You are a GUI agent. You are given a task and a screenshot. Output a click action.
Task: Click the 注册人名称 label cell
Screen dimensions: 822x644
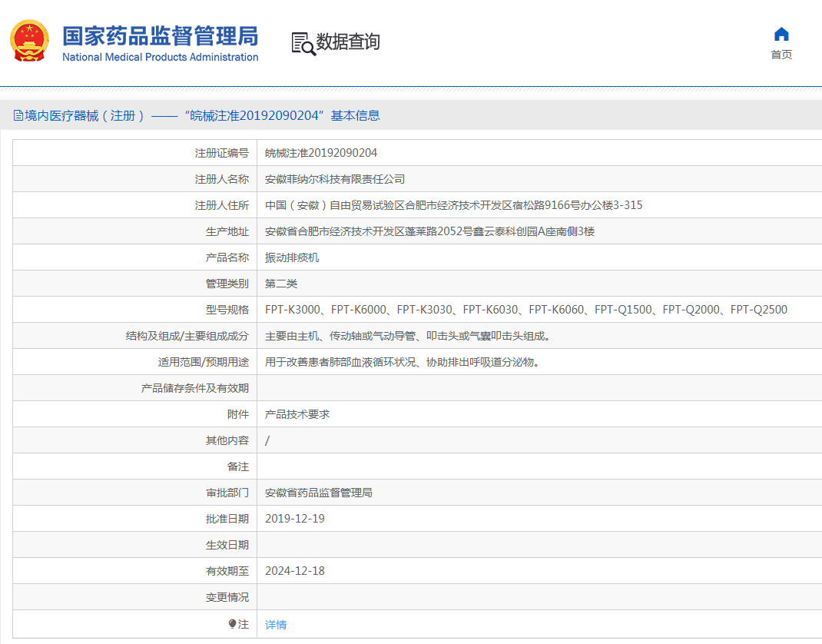tap(134, 179)
